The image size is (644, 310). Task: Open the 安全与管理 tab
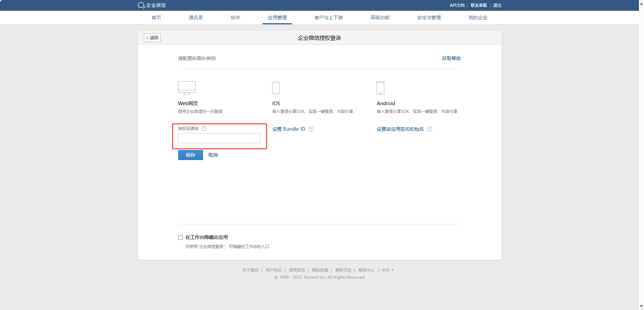click(x=429, y=18)
